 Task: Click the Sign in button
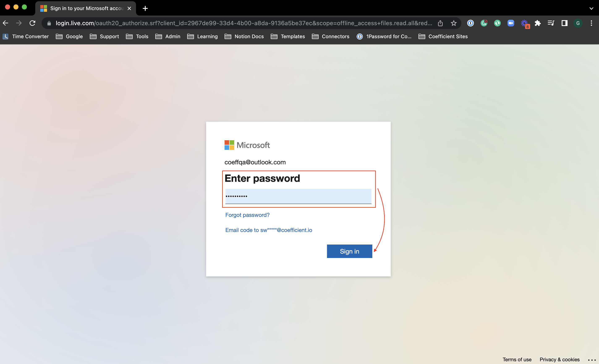349,251
